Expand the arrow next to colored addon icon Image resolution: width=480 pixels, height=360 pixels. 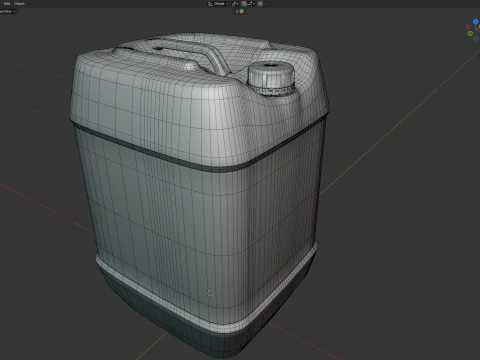pyautogui.click(x=237, y=11)
